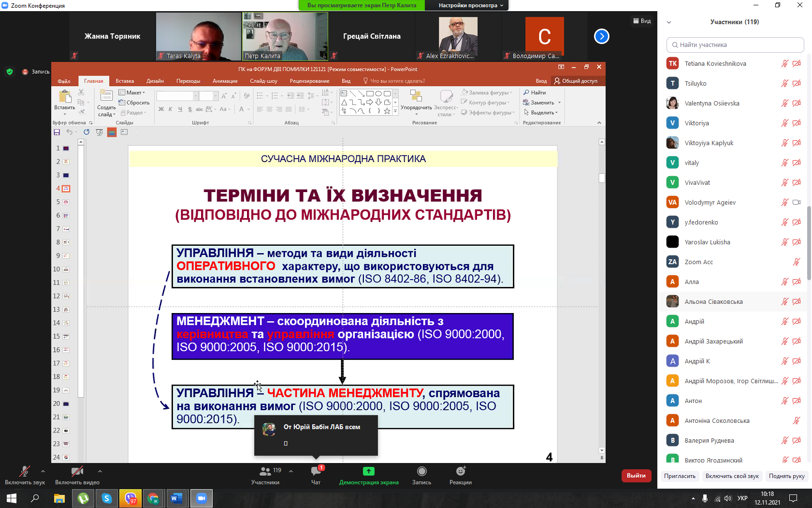Image resolution: width=812 pixels, height=508 pixels.
Task: Click Unmute myself (Включить свой звук) button
Action: pyautogui.click(x=732, y=476)
